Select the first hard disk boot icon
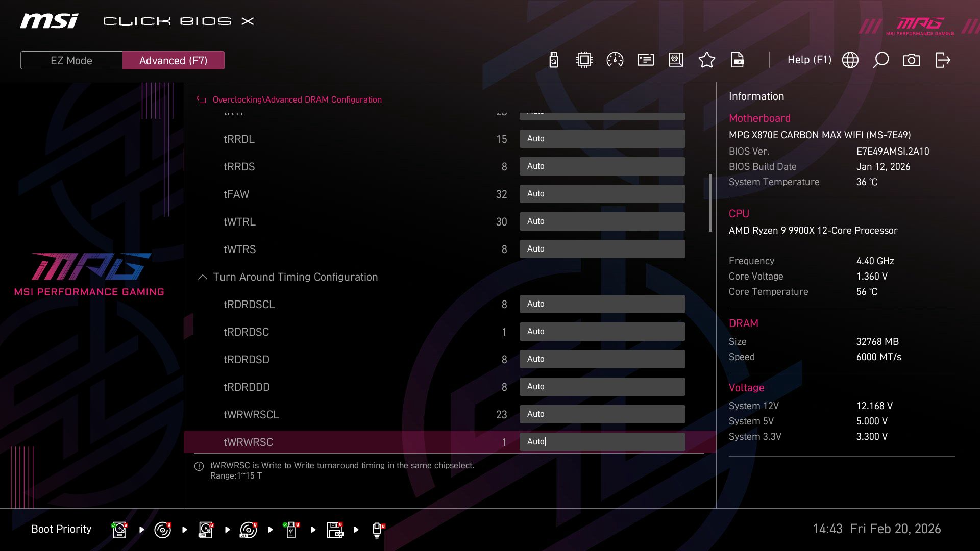This screenshot has width=980, height=551. 119,529
